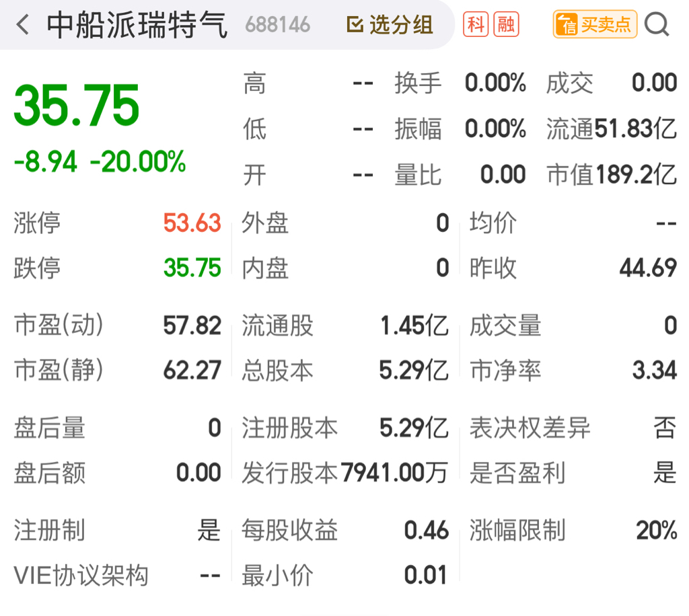Tap the stock code 688146
The height and width of the screenshot is (616, 689).
coord(278,25)
